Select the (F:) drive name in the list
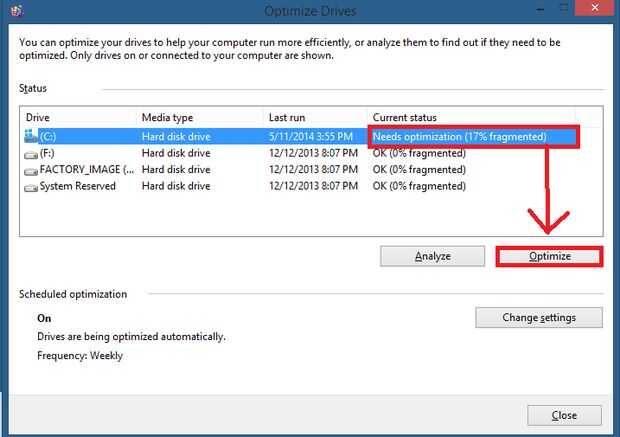This screenshot has height=437, width=620. [50, 153]
